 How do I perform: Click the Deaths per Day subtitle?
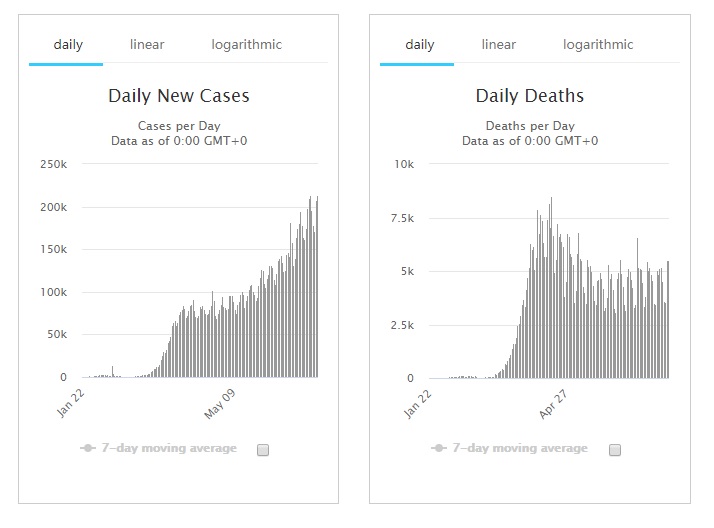click(530, 126)
